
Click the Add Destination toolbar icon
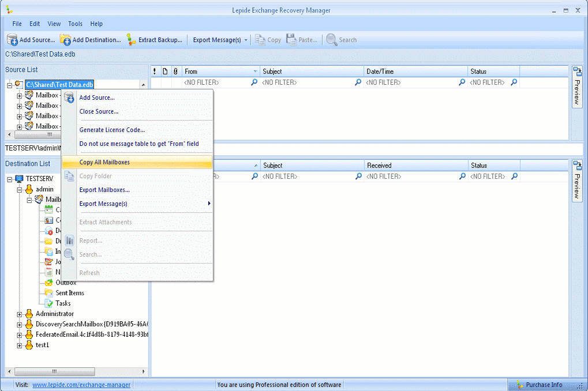[x=65, y=39]
